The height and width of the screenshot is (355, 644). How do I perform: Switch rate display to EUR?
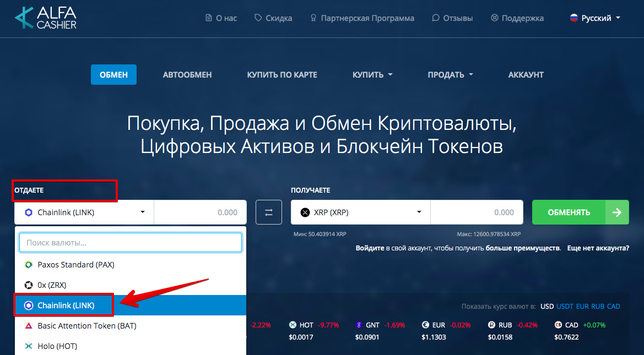(582, 307)
